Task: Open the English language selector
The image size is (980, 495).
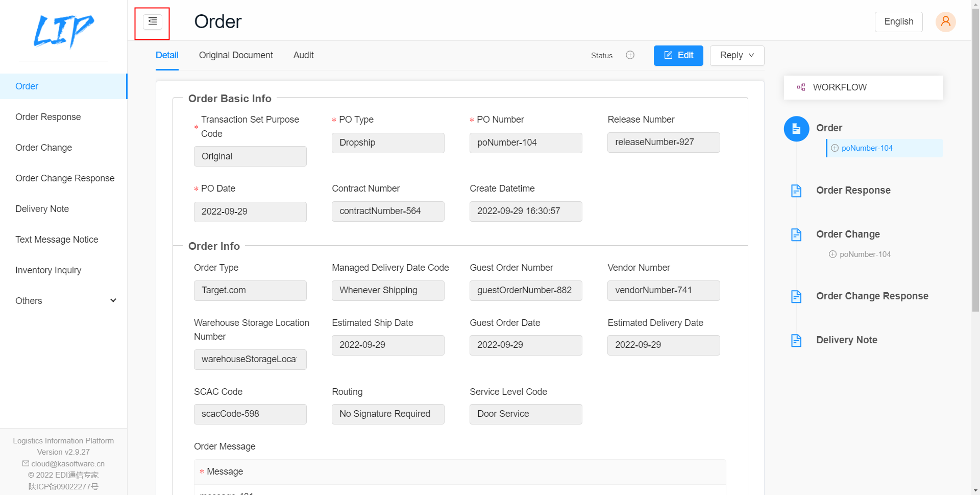Action: pyautogui.click(x=898, y=22)
